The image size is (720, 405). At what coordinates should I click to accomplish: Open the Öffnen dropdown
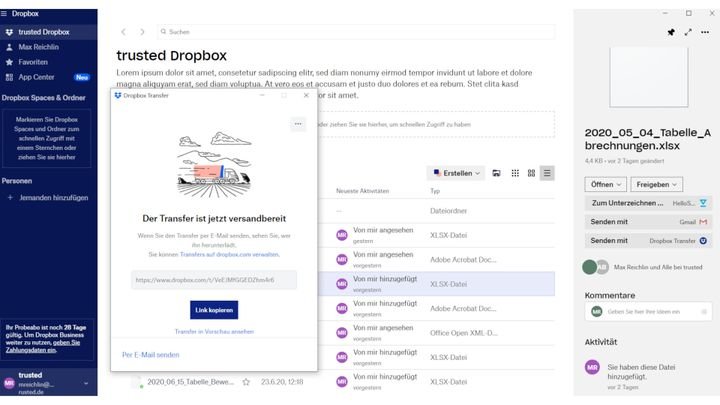pos(606,184)
